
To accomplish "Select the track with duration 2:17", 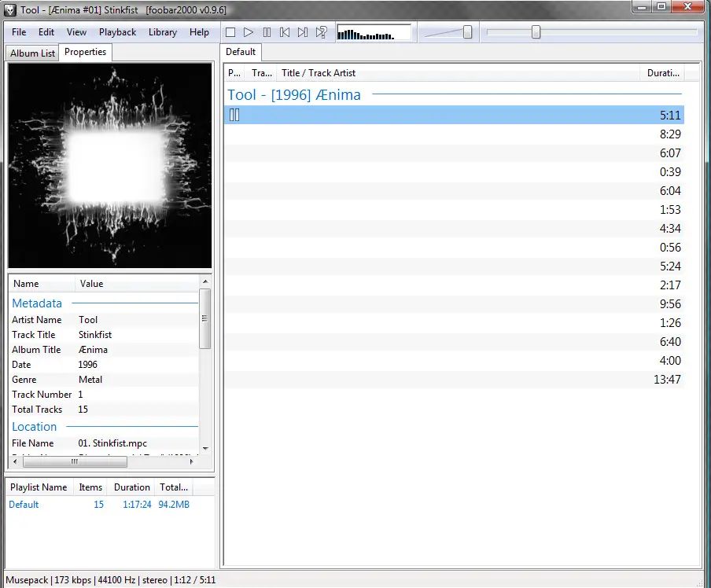I will (x=455, y=285).
